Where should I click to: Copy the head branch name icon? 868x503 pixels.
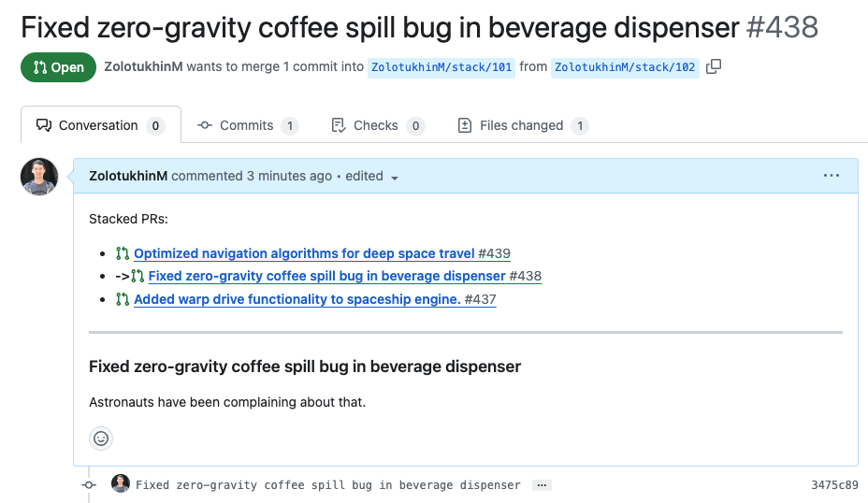click(x=714, y=66)
